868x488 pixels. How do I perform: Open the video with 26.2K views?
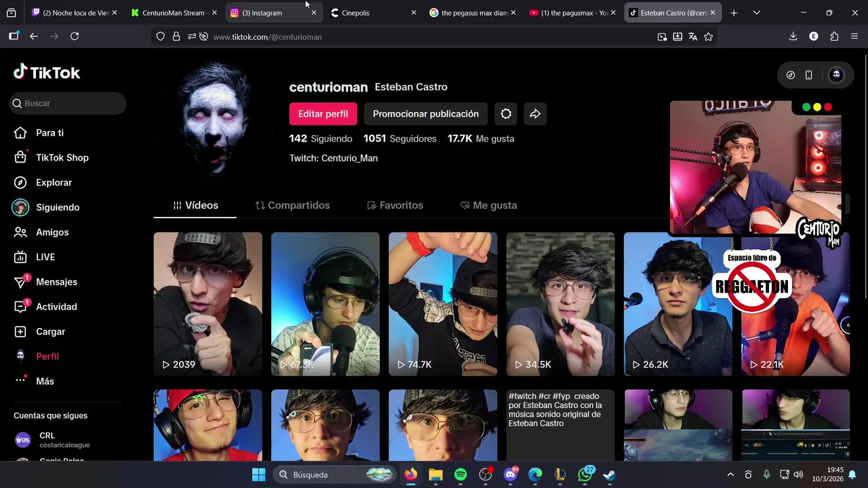point(677,304)
